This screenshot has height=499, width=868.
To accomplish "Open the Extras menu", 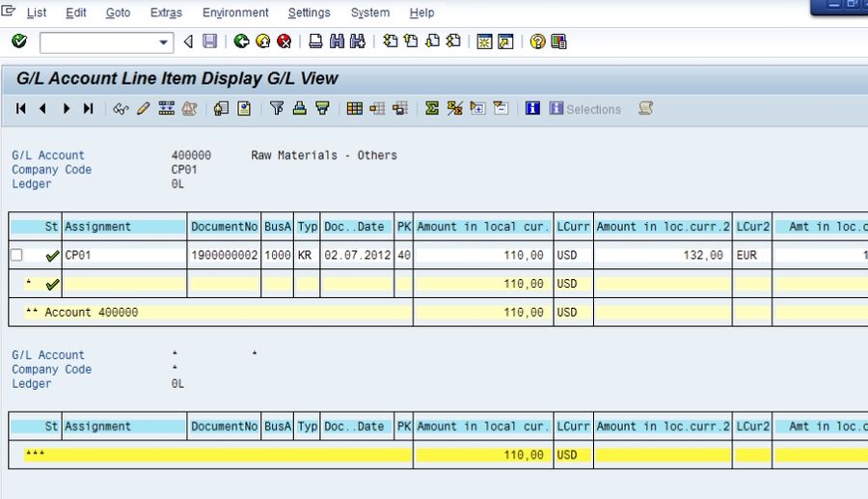I will tap(166, 13).
